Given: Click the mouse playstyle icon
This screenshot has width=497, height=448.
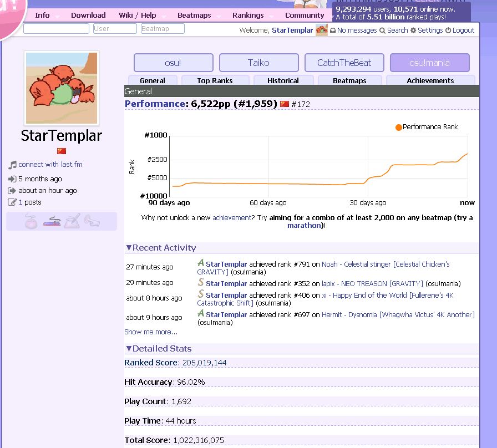Looking at the screenshot, I should coord(31,221).
